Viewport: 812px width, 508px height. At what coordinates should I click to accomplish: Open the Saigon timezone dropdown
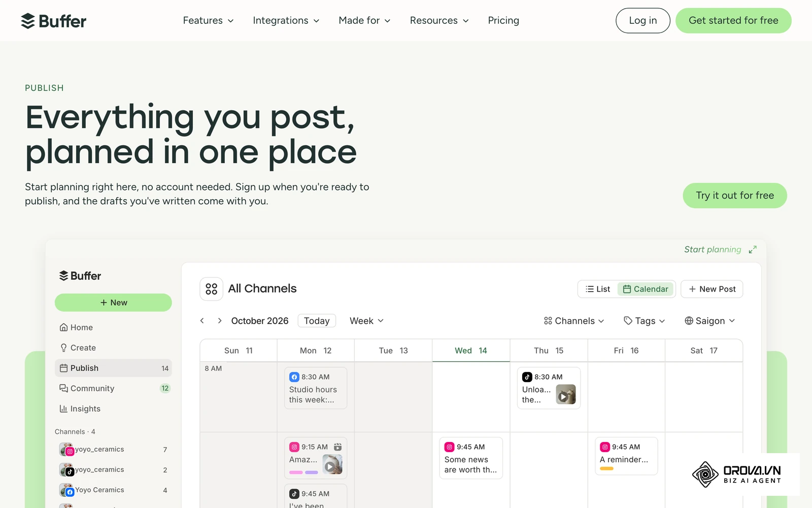click(x=710, y=321)
